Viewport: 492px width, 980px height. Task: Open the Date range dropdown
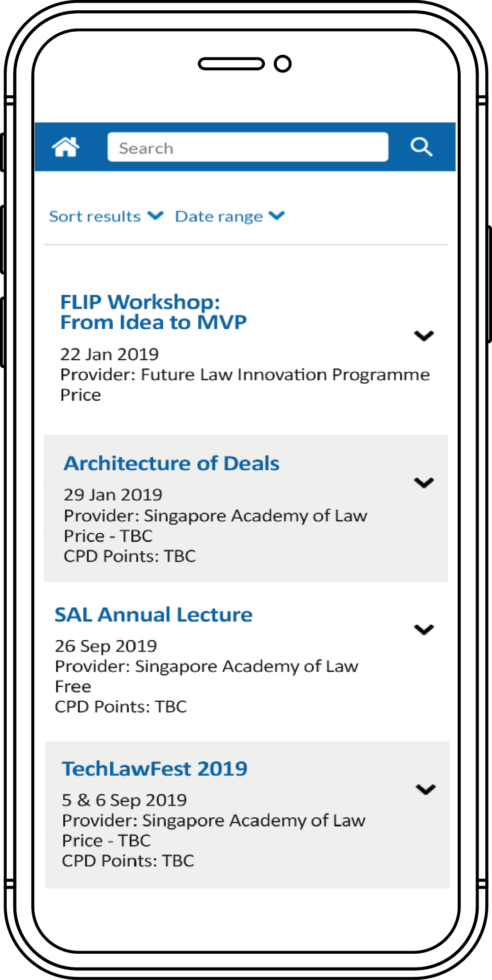(230, 216)
